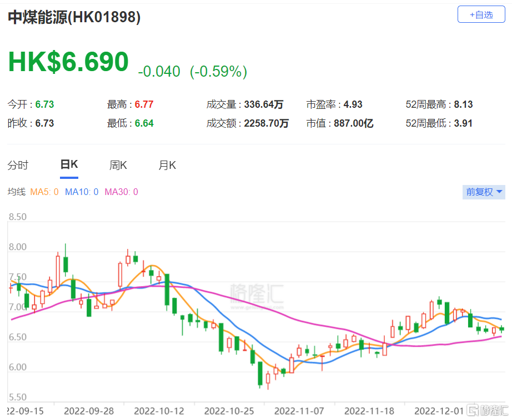
Task: Click the 昨收 6.73 previous close
Action: pyautogui.click(x=31, y=123)
